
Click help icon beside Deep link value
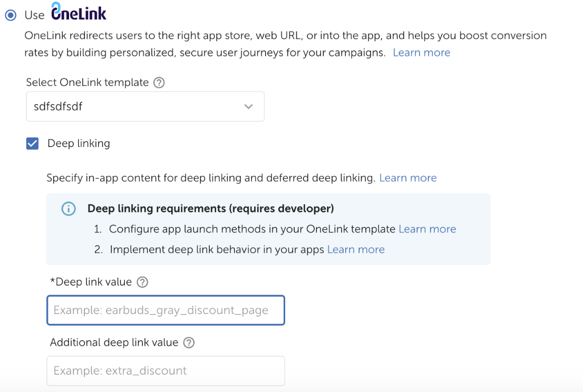pyautogui.click(x=142, y=282)
